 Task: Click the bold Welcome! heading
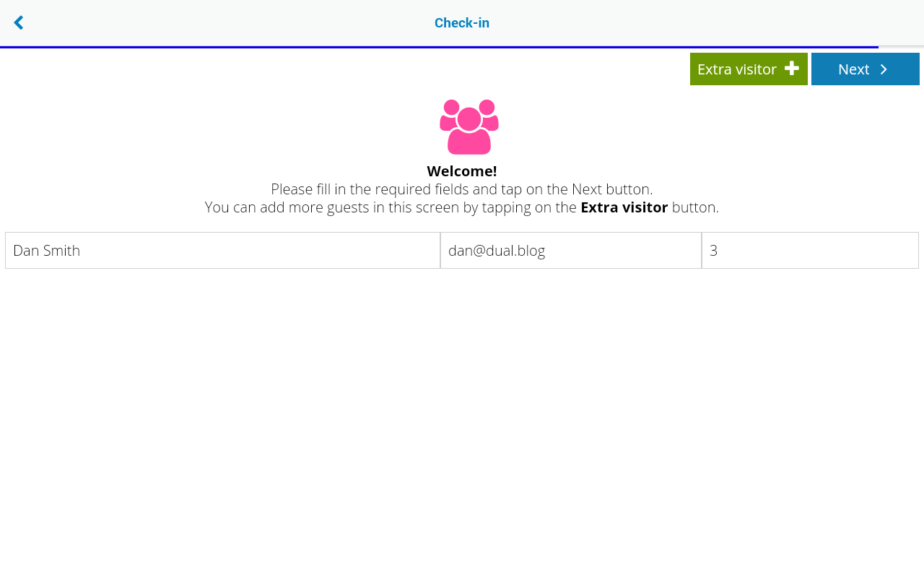coord(462,171)
